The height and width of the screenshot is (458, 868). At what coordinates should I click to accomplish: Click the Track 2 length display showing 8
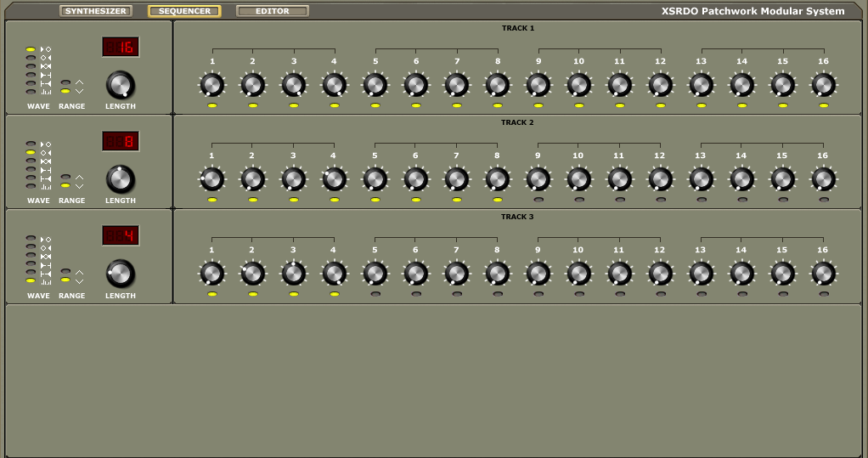(121, 141)
